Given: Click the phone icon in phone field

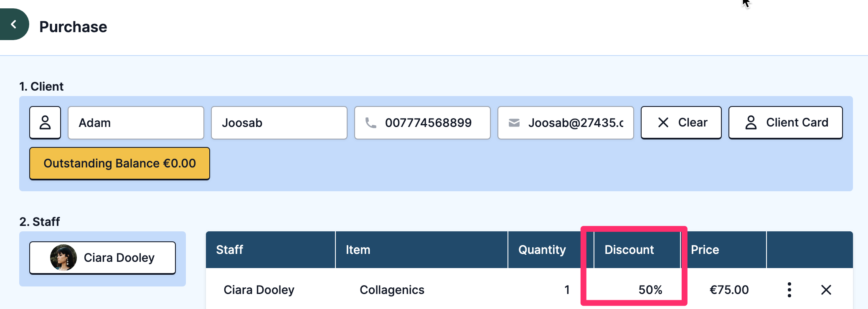Looking at the screenshot, I should point(371,123).
